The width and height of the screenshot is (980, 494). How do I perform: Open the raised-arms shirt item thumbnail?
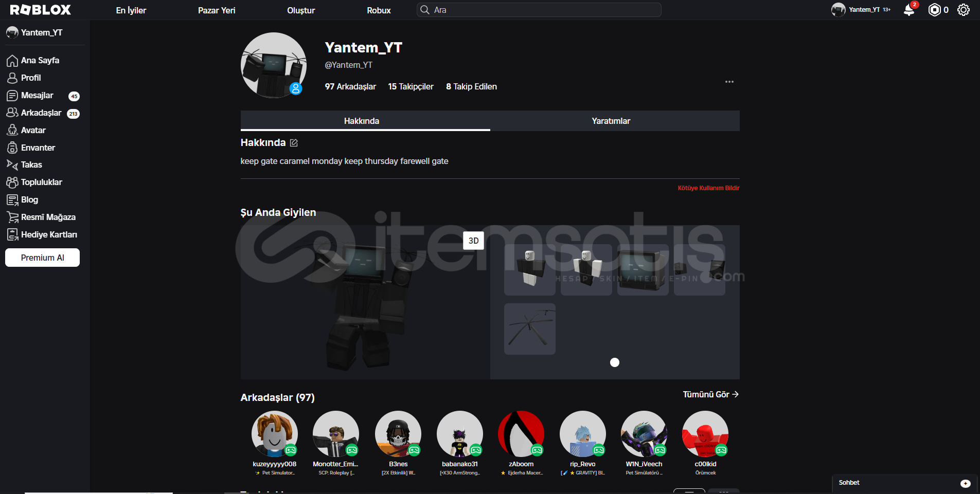coord(586,270)
